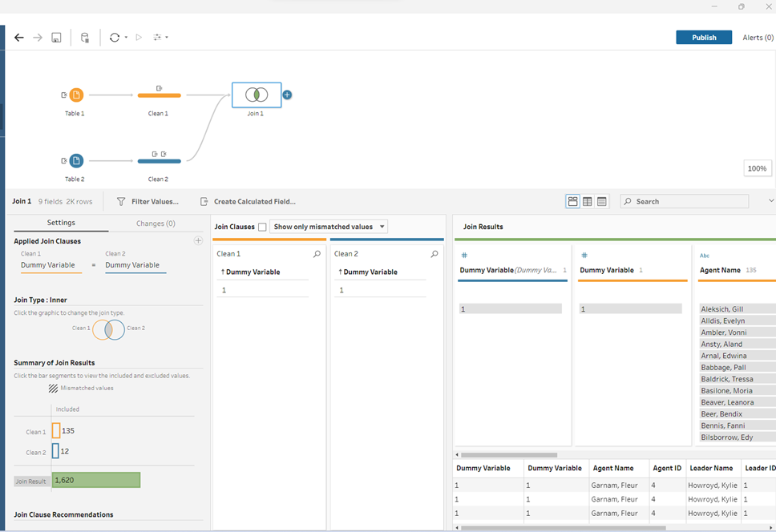The width and height of the screenshot is (776, 532).
Task: Select the Table 2 input step
Action: 76,161
